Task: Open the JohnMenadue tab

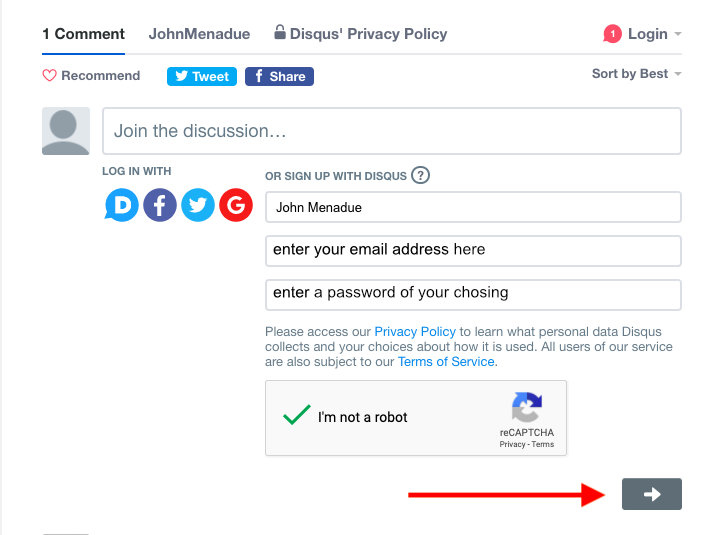Action: click(x=199, y=34)
